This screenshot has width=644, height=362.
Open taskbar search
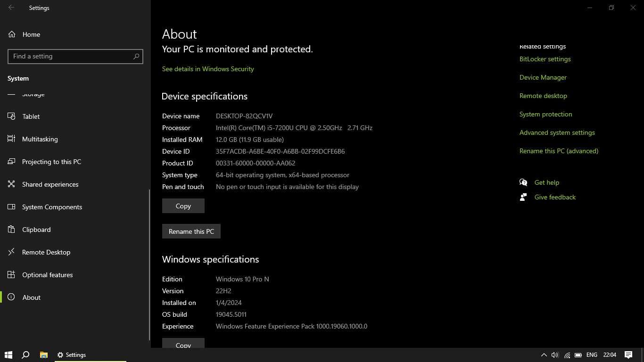click(26, 355)
